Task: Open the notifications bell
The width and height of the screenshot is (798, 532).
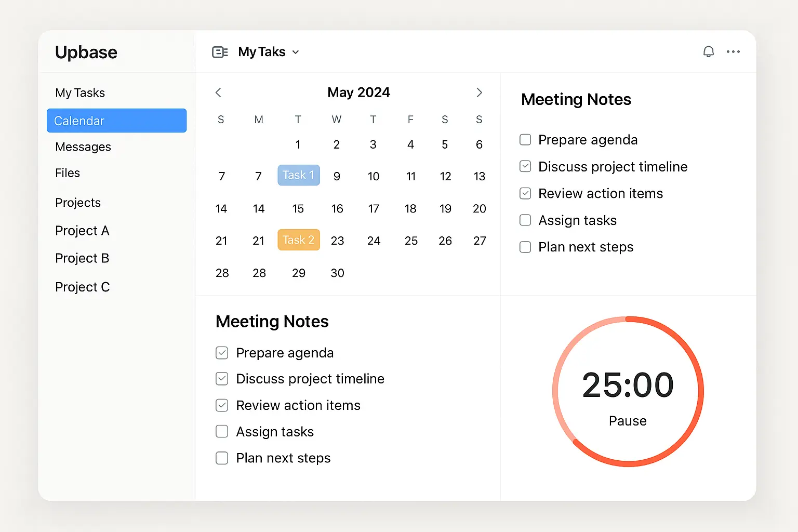Action: 709,51
